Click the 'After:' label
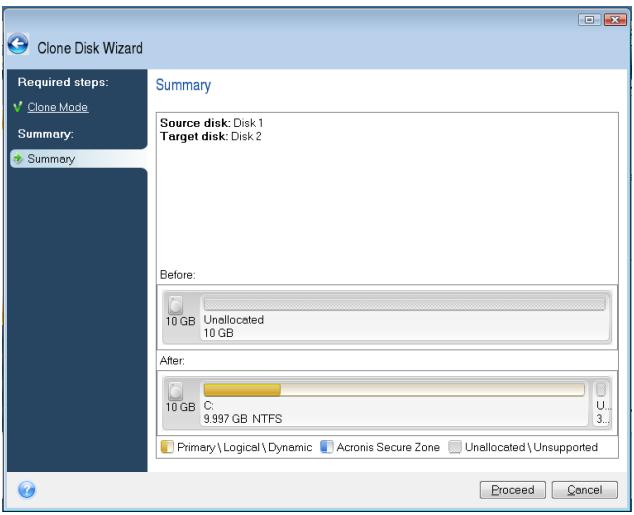Screen dimensions: 634x515 coord(172,361)
